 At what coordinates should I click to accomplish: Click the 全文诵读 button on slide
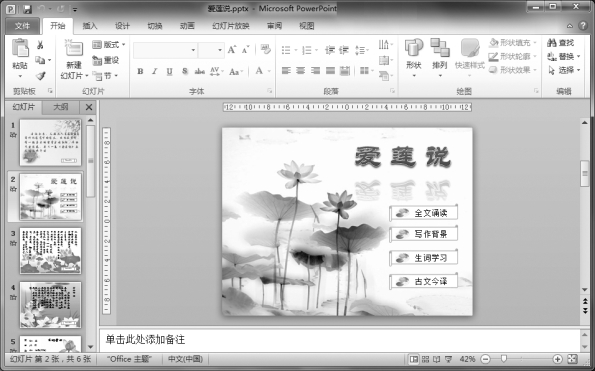[x=423, y=213]
